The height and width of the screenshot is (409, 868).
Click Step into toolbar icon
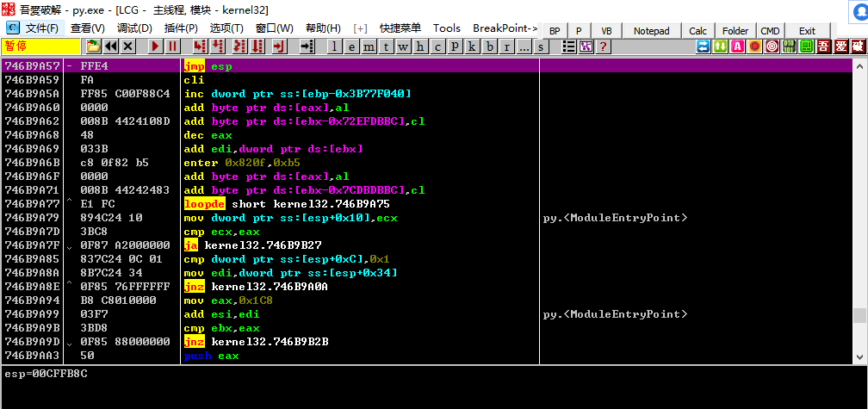[x=200, y=46]
